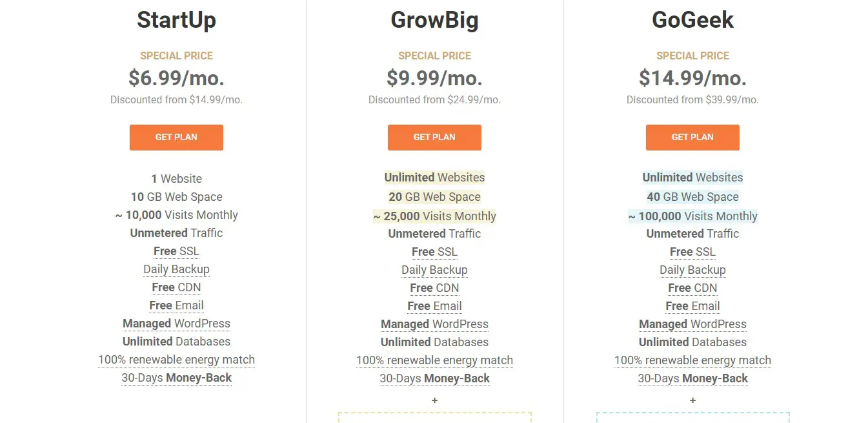Open ~ 100,000 Visits Monthly in GoGeek
The height and width of the screenshot is (423, 868).
692,216
